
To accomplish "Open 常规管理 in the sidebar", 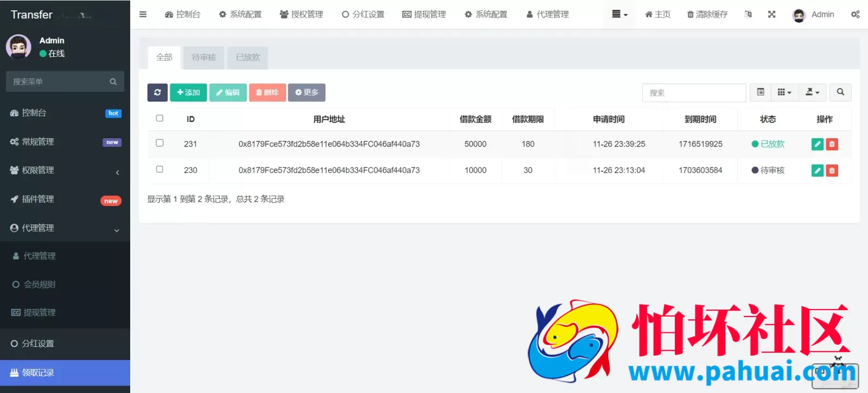I will tap(65, 141).
